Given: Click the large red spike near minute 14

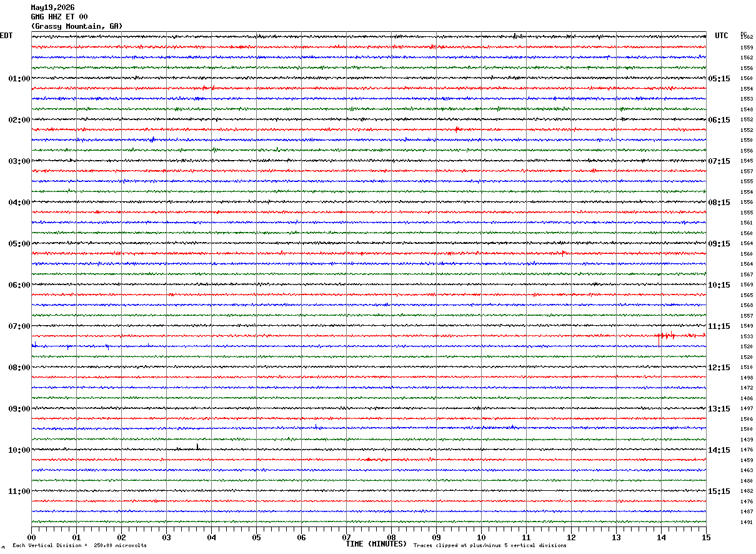Looking at the screenshot, I should tap(659, 340).
